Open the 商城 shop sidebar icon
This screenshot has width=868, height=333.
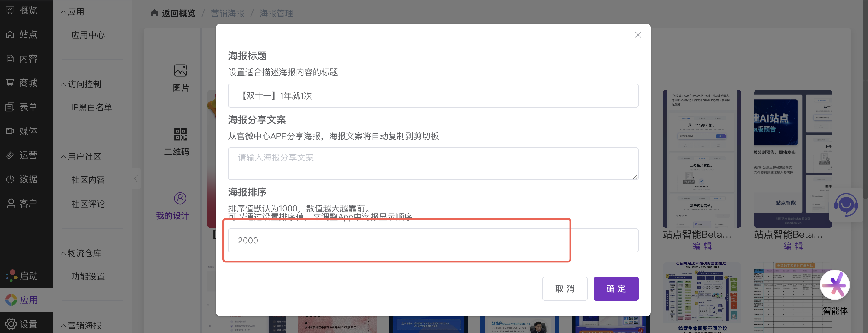(10, 82)
